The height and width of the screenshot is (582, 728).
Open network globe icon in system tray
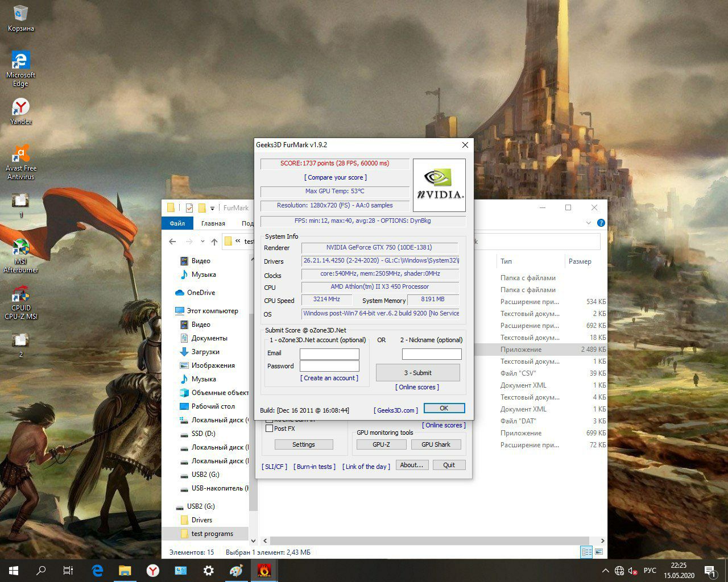[619, 571]
